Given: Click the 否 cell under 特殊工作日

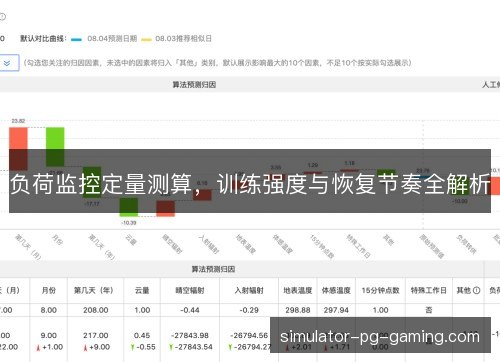Looking at the screenshot, I should (x=429, y=310).
